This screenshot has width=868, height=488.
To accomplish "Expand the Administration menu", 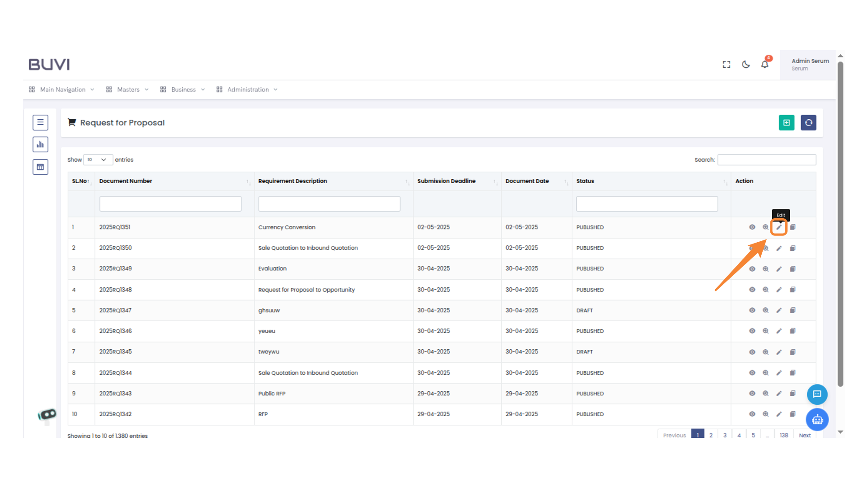I will (x=247, y=89).
